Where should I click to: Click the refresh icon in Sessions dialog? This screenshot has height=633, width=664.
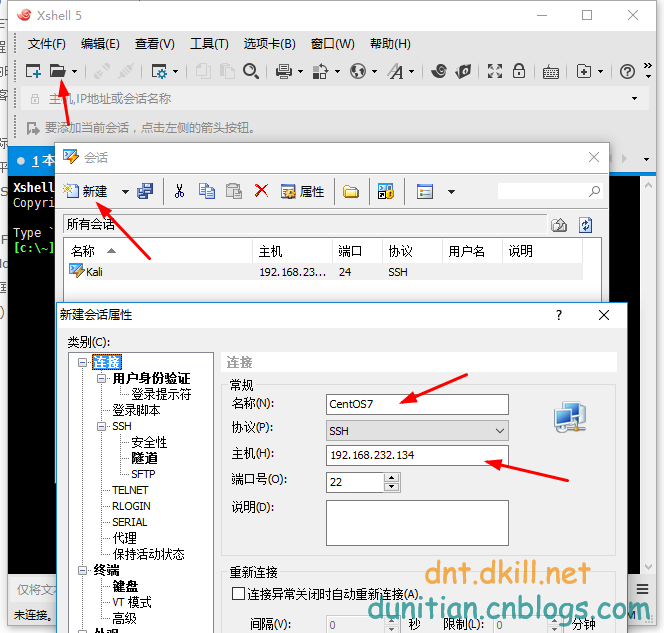point(586,225)
